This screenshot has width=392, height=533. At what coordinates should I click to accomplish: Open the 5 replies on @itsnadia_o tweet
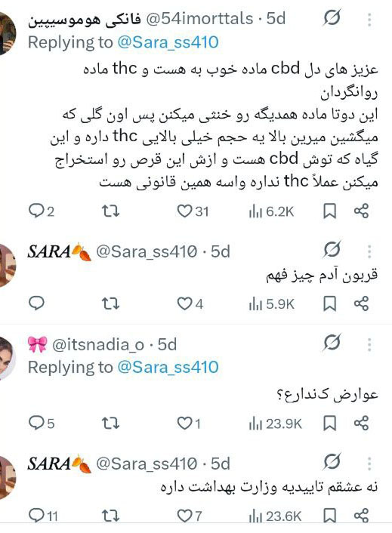(x=42, y=424)
